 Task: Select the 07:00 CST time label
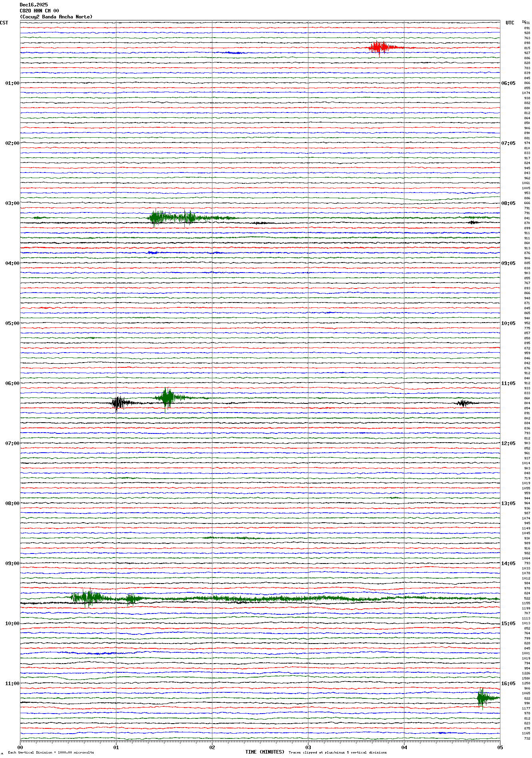12,443
